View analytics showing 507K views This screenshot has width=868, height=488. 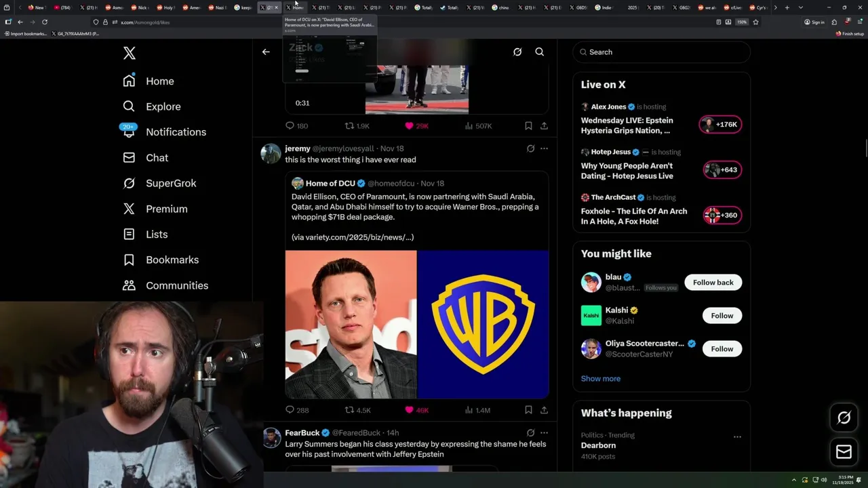pyautogui.click(x=478, y=126)
